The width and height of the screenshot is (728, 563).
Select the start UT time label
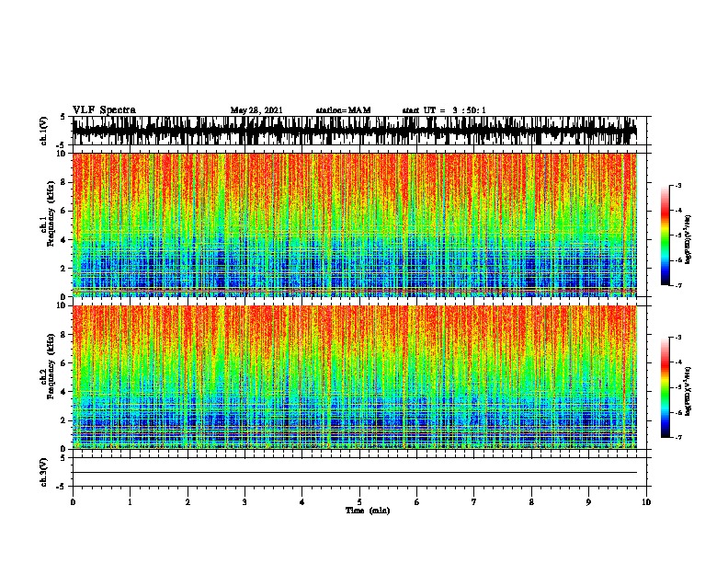444,110
